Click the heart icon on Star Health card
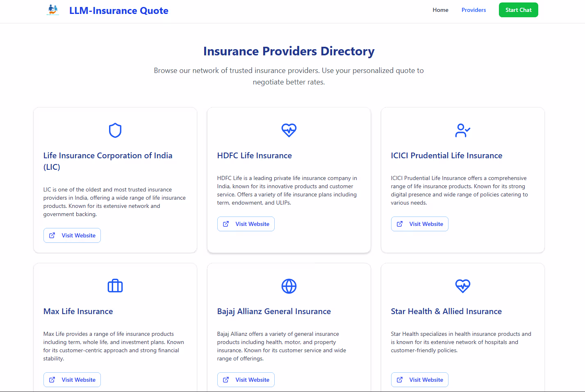The width and height of the screenshot is (585, 392). coord(462,286)
